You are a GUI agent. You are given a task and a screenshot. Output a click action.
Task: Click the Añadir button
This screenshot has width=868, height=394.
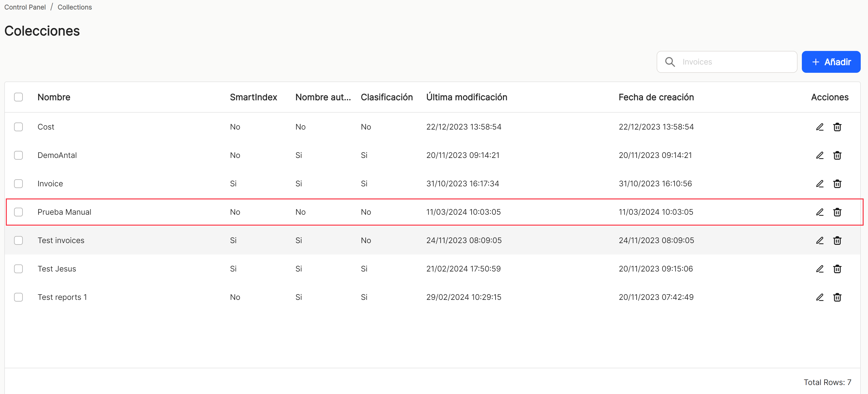coord(831,62)
